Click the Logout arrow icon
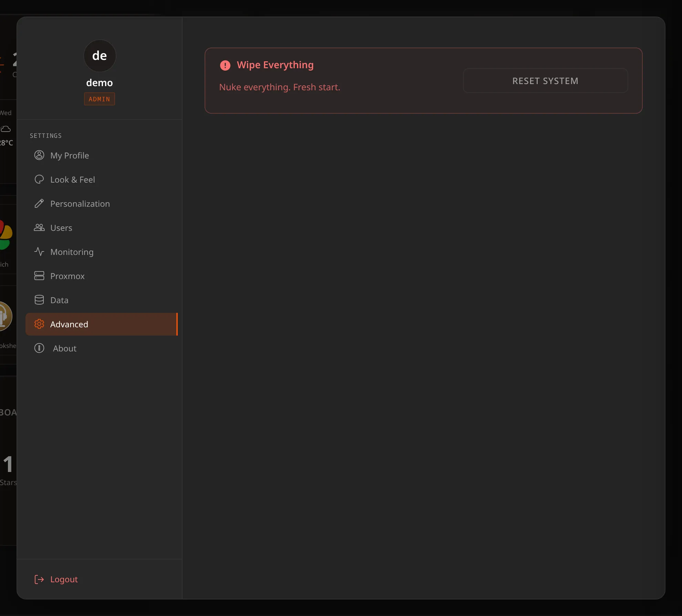The image size is (682, 616). (x=39, y=579)
